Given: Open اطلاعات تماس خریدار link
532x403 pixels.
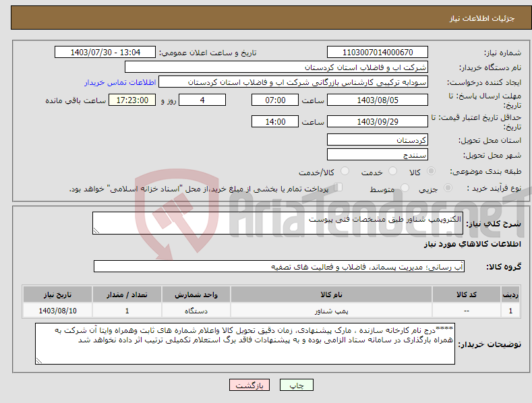Looking at the screenshot, I should (120, 82).
